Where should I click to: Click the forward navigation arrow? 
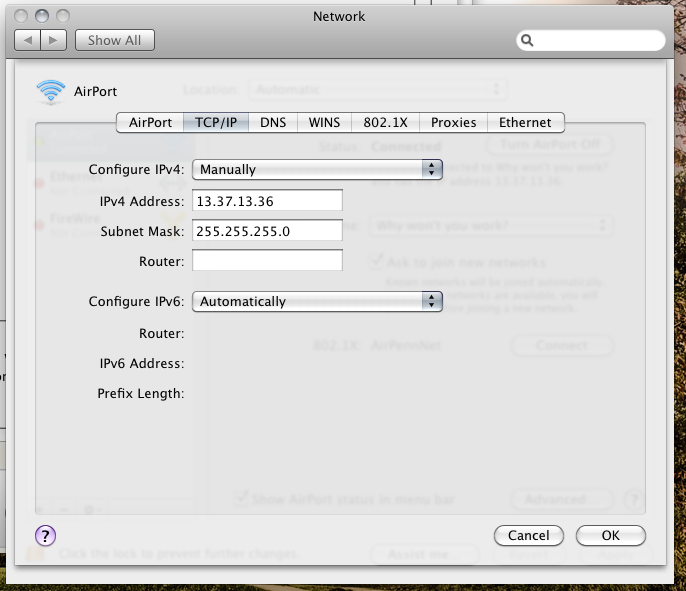[x=53, y=40]
